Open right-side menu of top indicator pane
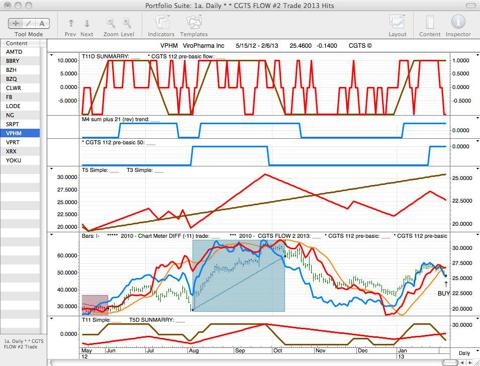This screenshot has height=366, width=480. pos(478,55)
